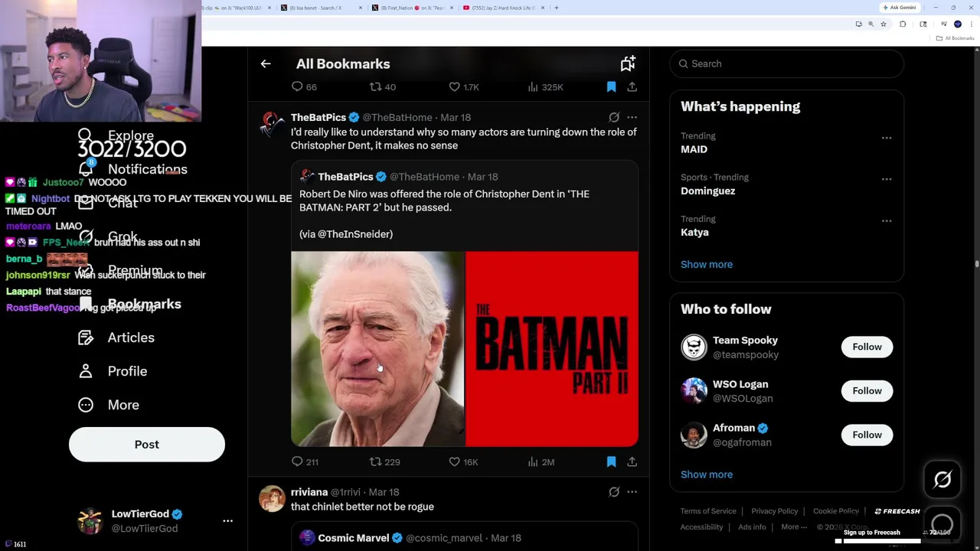Open options for MAID trend
This screenshot has height=551, width=980.
click(x=887, y=139)
